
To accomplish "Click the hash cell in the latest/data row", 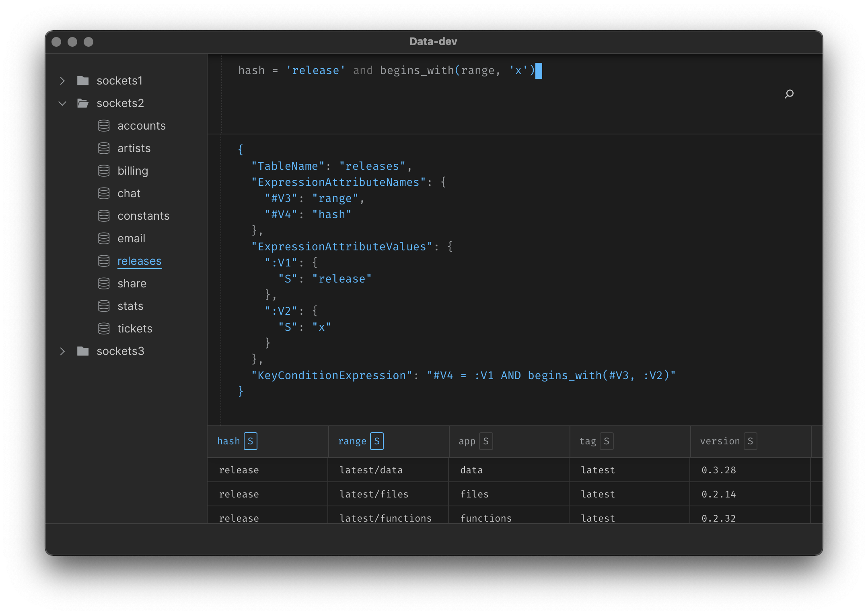I will pyautogui.click(x=267, y=470).
